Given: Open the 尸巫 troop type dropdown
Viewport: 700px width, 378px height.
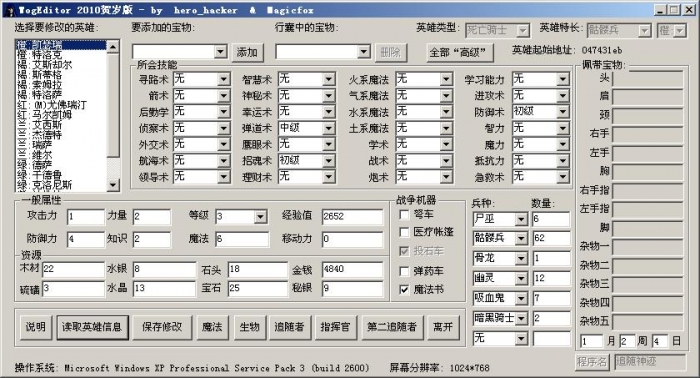Looking at the screenshot, I should point(521,219).
